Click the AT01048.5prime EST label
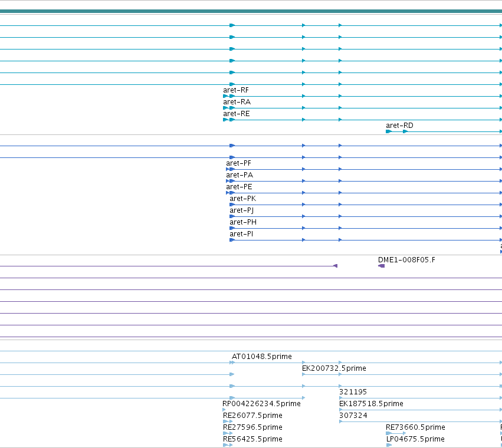This screenshot has width=502, height=448. click(x=261, y=357)
